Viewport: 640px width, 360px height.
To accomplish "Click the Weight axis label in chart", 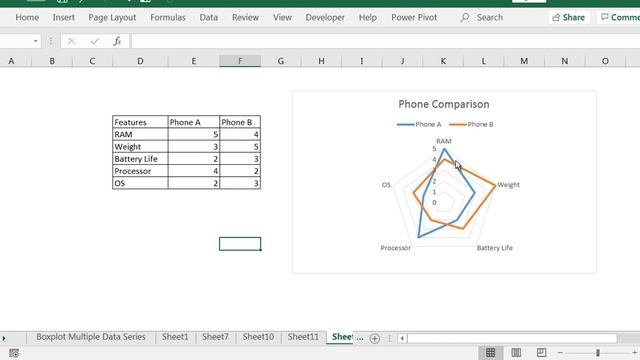I will 508,185.
